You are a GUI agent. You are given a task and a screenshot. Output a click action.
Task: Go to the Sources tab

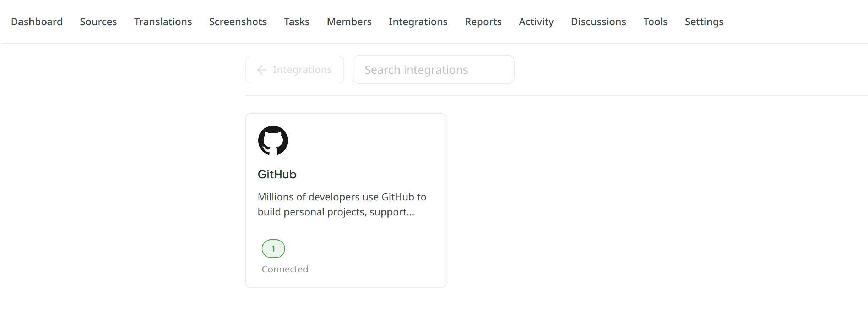point(98,22)
